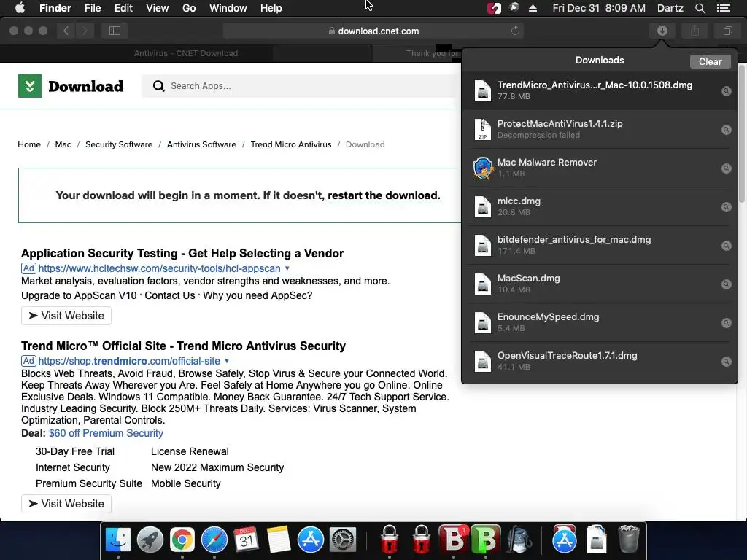Open Finder from the Dock

(117, 540)
